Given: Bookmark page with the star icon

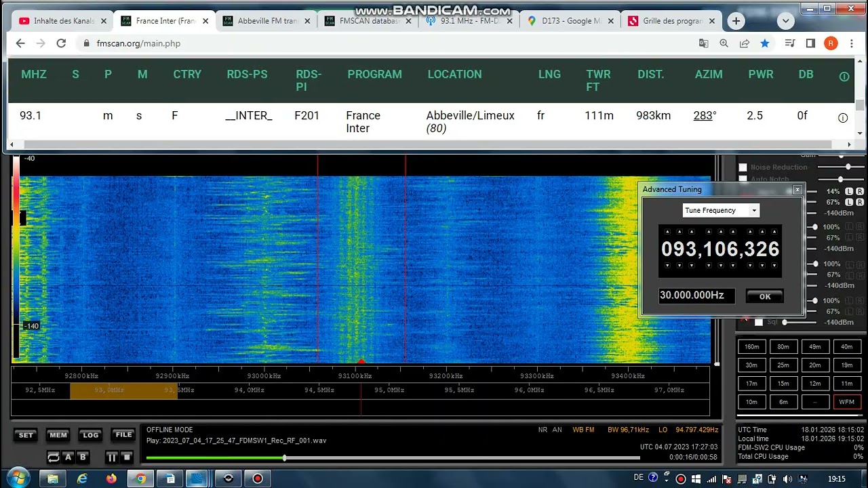Looking at the screenshot, I should coord(765,43).
